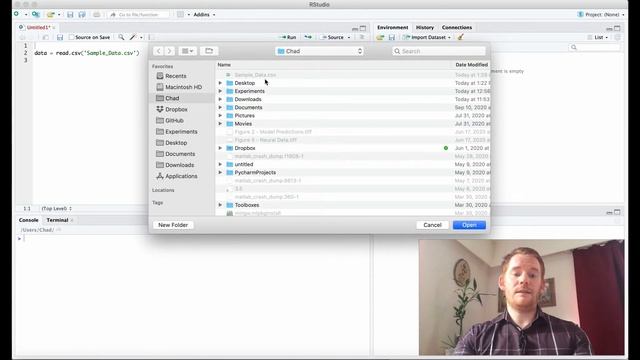Click the open file folder icon in RStudio toolbar
The height and width of the screenshot is (360, 640).
51,14
